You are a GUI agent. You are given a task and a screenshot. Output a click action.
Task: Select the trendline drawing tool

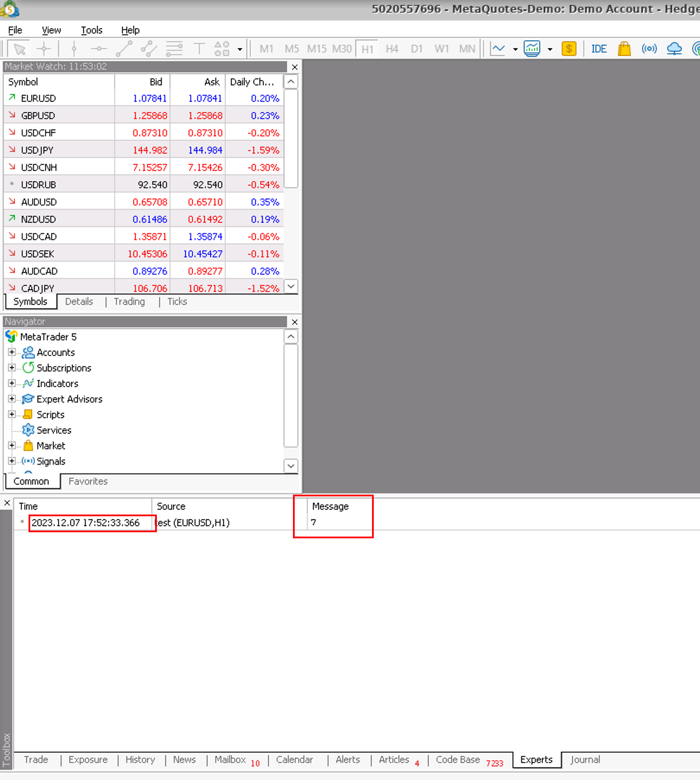[124, 49]
